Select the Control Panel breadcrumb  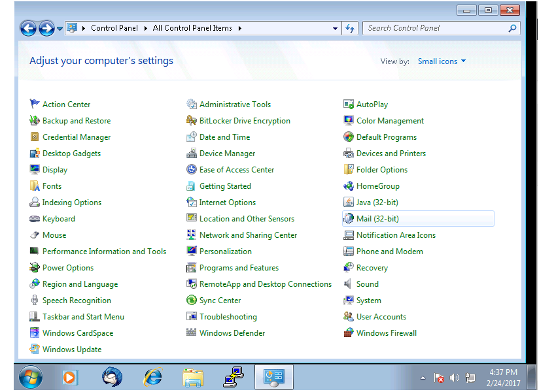tap(114, 28)
